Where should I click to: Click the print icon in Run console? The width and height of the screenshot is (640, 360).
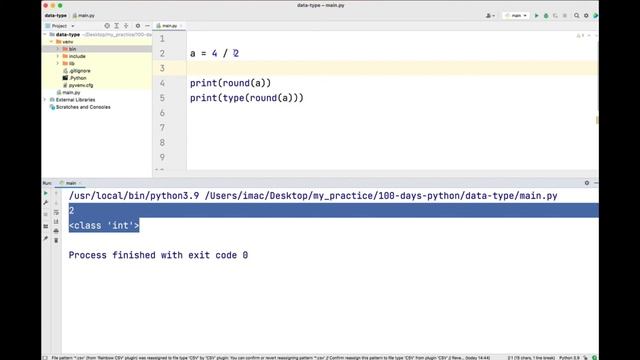tap(56, 231)
